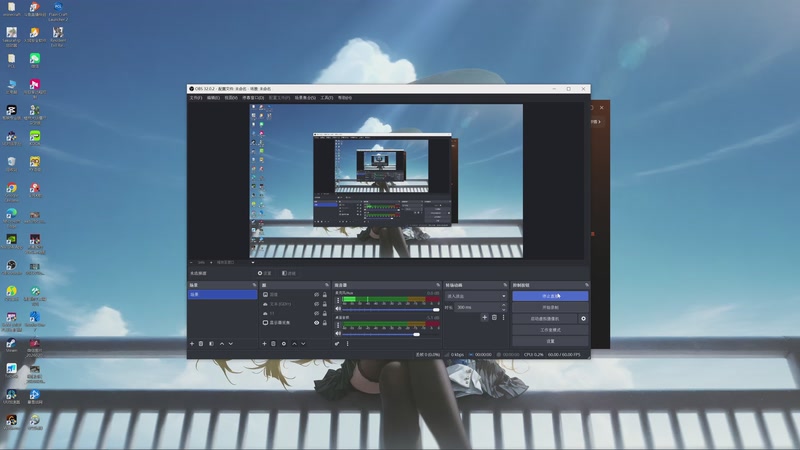Image resolution: width=800 pixels, height=450 pixels.
Task: Open mixer toolbar three-dot menu
Action: coord(347,344)
